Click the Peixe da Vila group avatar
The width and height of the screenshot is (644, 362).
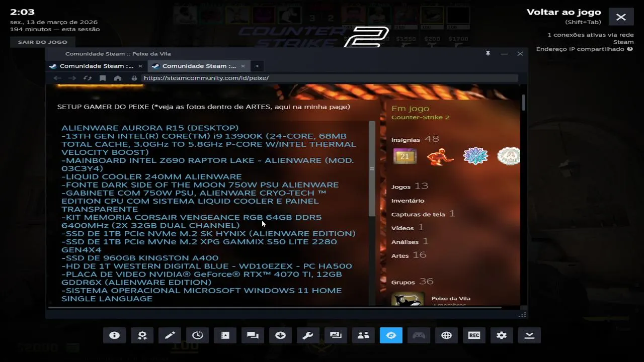point(408,299)
